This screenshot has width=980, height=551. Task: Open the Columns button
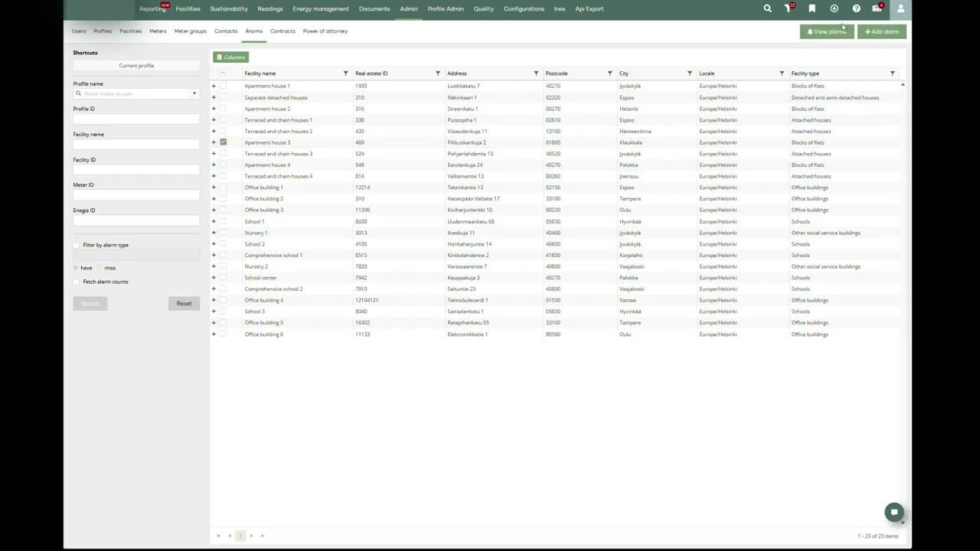230,57
